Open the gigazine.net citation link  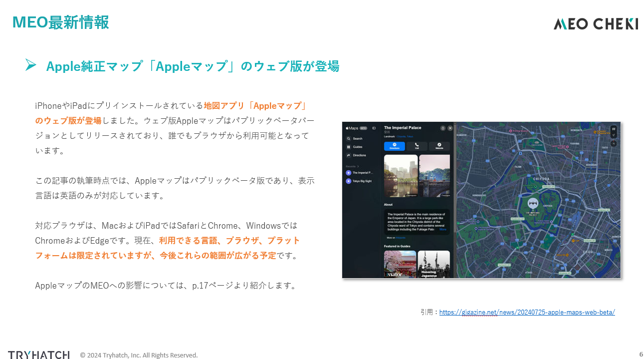[527, 312]
